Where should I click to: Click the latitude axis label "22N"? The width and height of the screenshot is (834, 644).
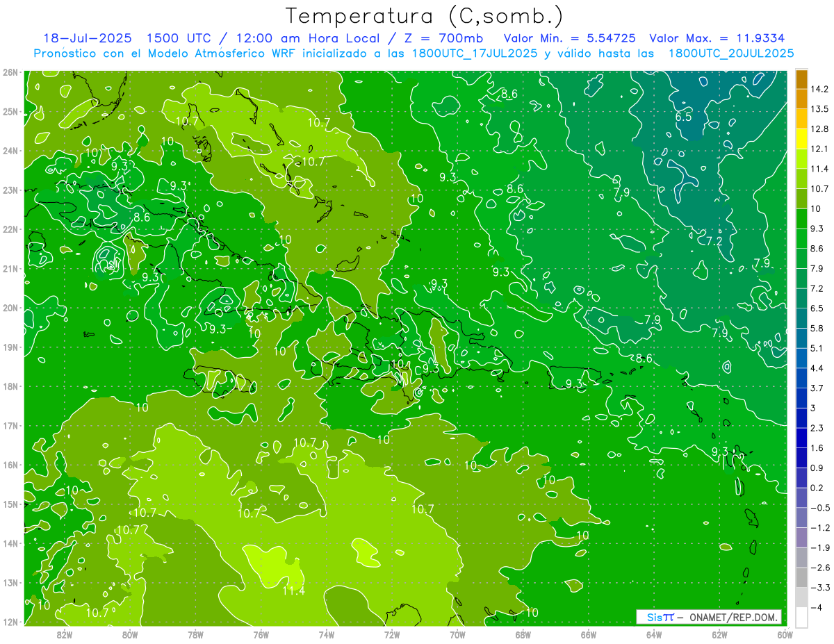[x=10, y=229]
